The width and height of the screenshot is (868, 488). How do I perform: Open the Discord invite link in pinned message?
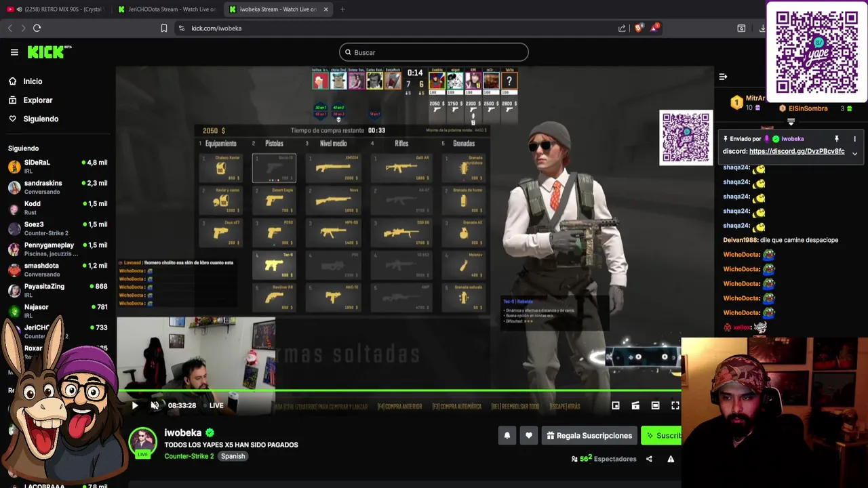(x=797, y=151)
